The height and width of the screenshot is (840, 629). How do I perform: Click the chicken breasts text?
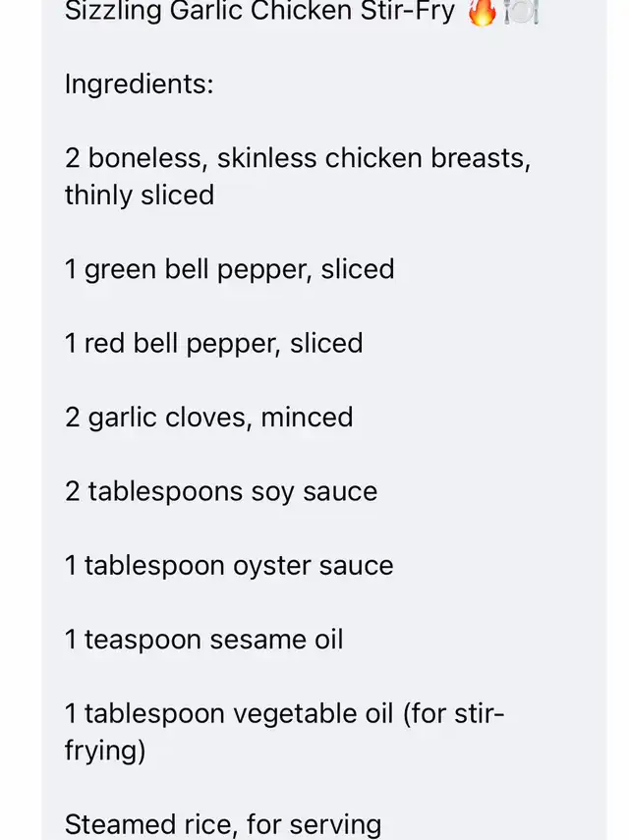click(x=428, y=159)
